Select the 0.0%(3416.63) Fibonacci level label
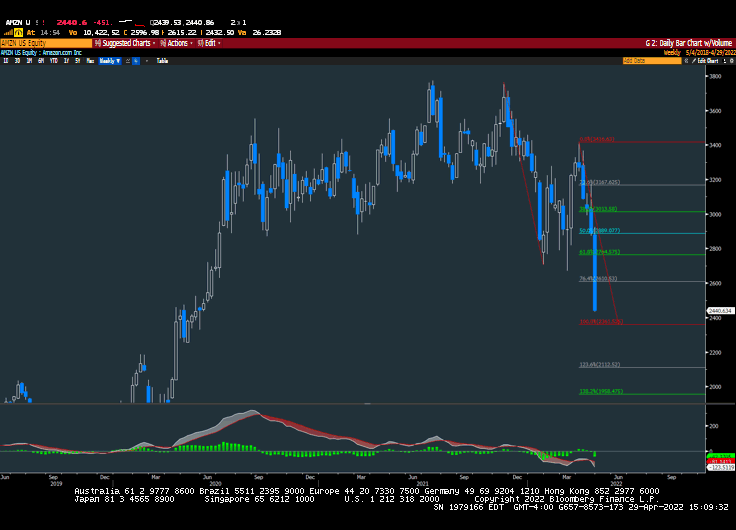 tap(597, 139)
